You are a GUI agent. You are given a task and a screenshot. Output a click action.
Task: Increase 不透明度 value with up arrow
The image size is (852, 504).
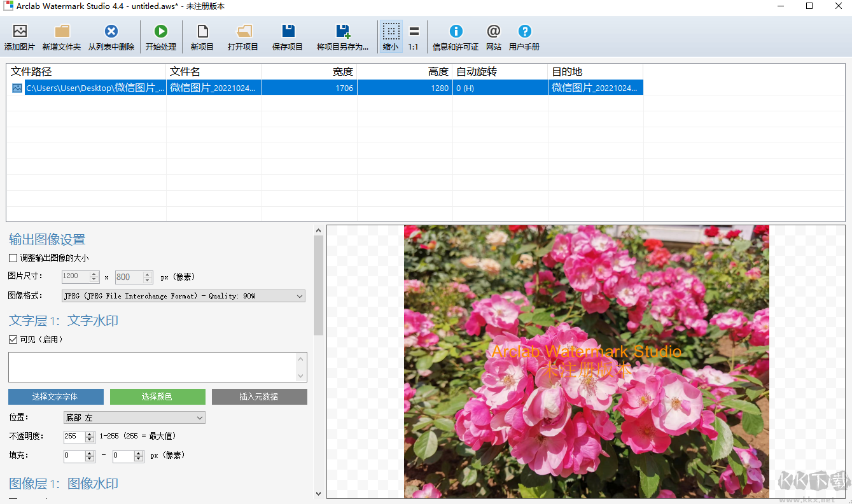pyautogui.click(x=90, y=434)
